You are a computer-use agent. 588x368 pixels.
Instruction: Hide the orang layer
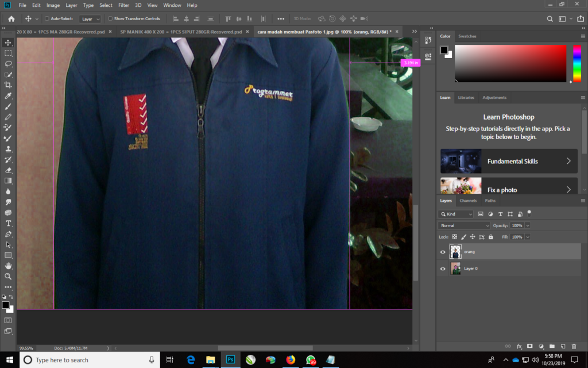tap(443, 252)
